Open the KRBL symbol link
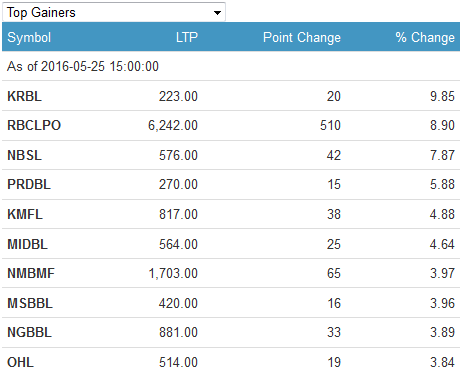Viewport: 462px width, 376px height. [x=24, y=96]
